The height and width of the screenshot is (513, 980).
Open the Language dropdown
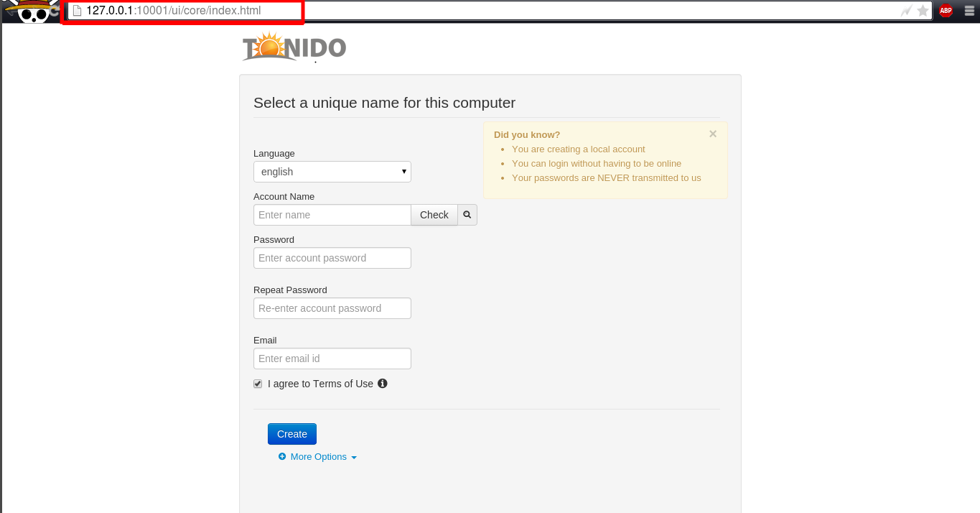[332, 172]
